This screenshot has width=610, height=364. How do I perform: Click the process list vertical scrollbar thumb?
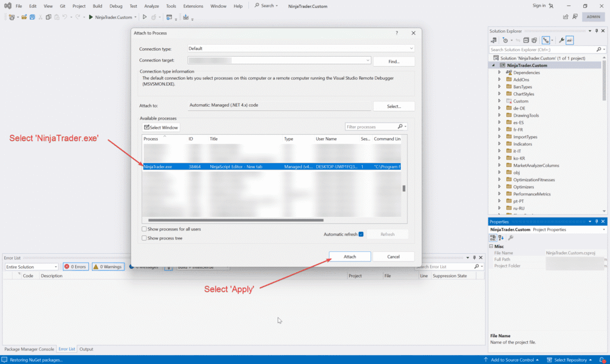404,188
